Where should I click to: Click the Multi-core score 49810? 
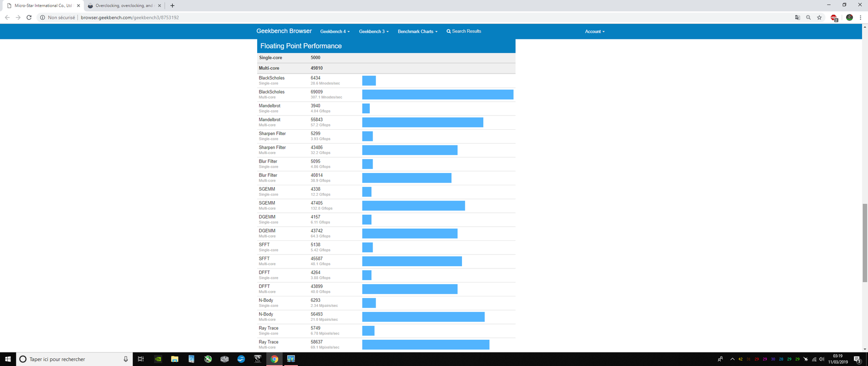[316, 68]
